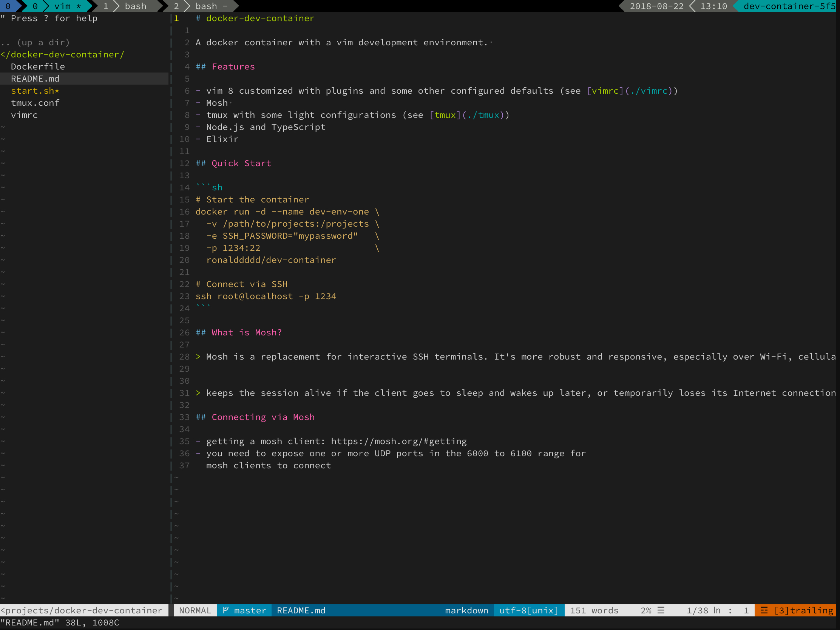Select README.md in the NERDTree sidebar
The image size is (840, 630).
35,79
